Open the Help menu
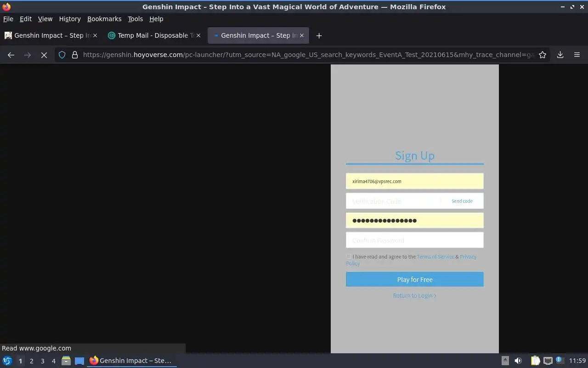The image size is (588, 368). (156, 19)
